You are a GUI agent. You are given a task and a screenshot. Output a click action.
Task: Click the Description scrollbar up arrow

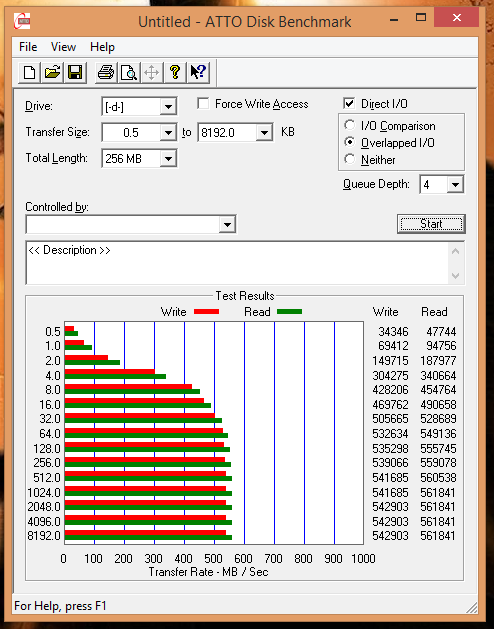click(x=455, y=252)
